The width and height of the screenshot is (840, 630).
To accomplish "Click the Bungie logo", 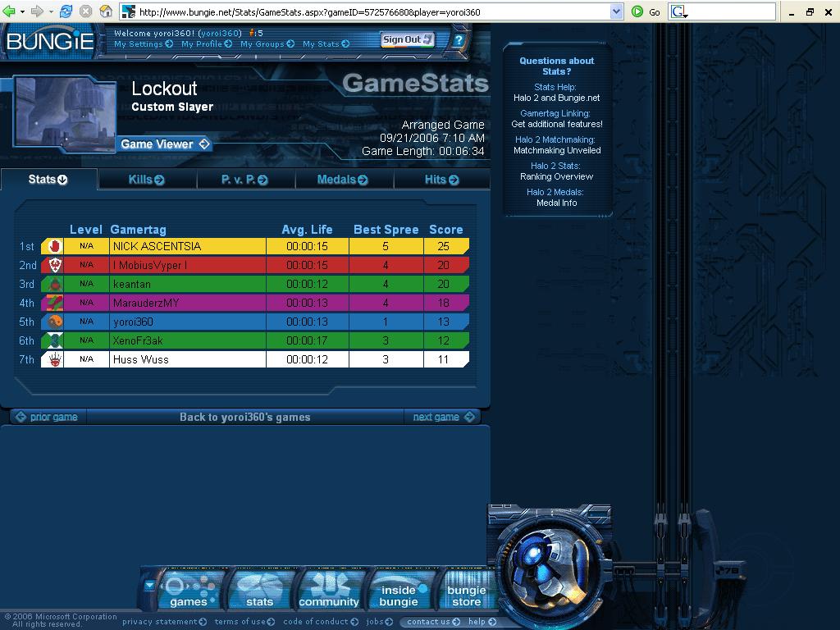I will click(x=50, y=40).
